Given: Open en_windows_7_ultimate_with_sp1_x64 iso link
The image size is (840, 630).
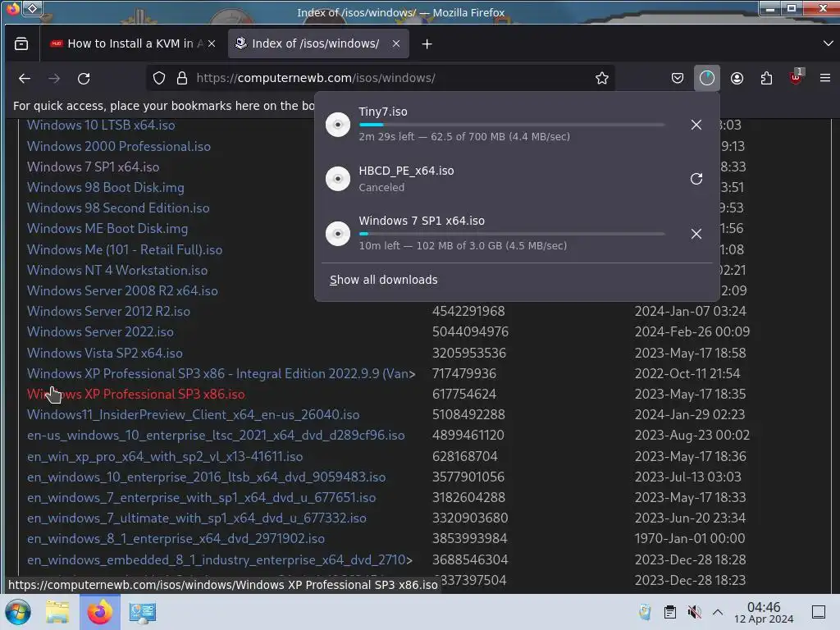Looking at the screenshot, I should pos(197,518).
